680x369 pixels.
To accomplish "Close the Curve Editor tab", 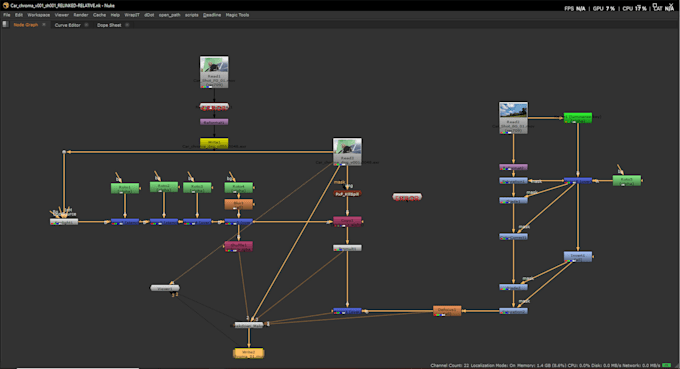I will click(86, 25).
